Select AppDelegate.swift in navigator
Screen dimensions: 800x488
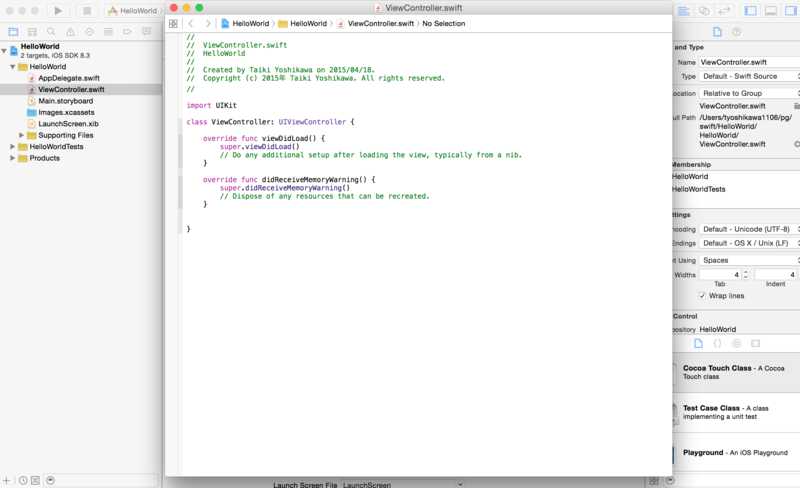pyautogui.click(x=69, y=78)
